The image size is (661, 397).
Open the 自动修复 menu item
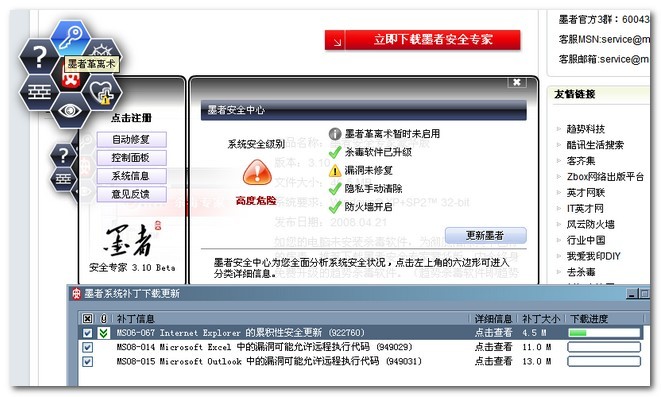tap(131, 139)
